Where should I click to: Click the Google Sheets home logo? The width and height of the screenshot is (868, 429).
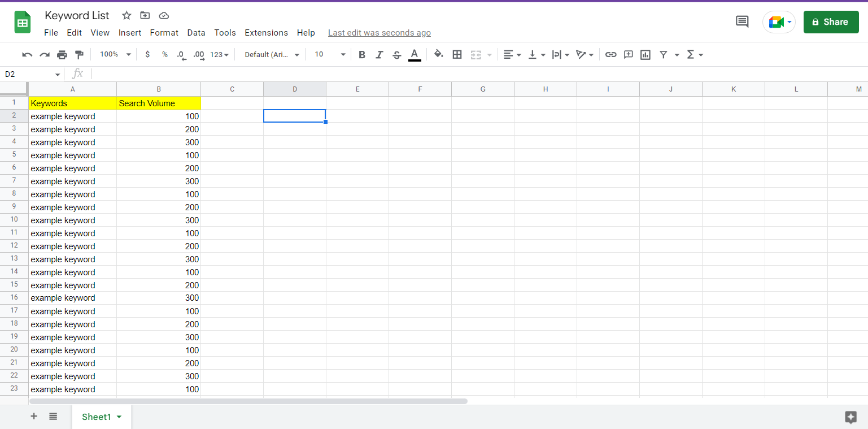click(x=23, y=23)
